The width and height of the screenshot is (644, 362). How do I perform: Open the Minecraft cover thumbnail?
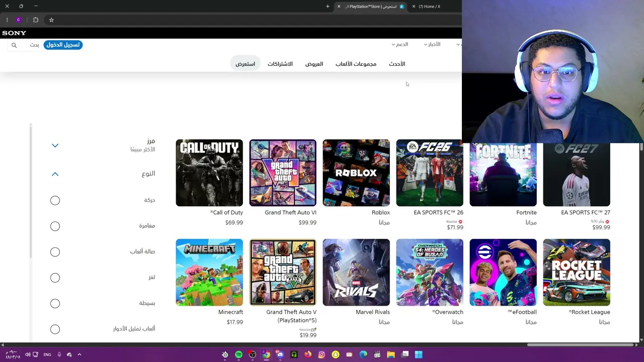(x=209, y=273)
